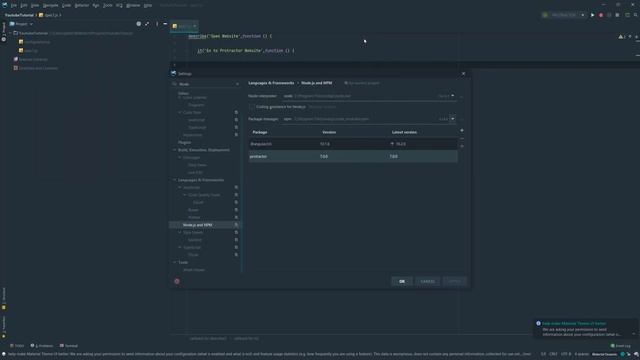
Task: Run the current configuration
Action: pos(592,15)
